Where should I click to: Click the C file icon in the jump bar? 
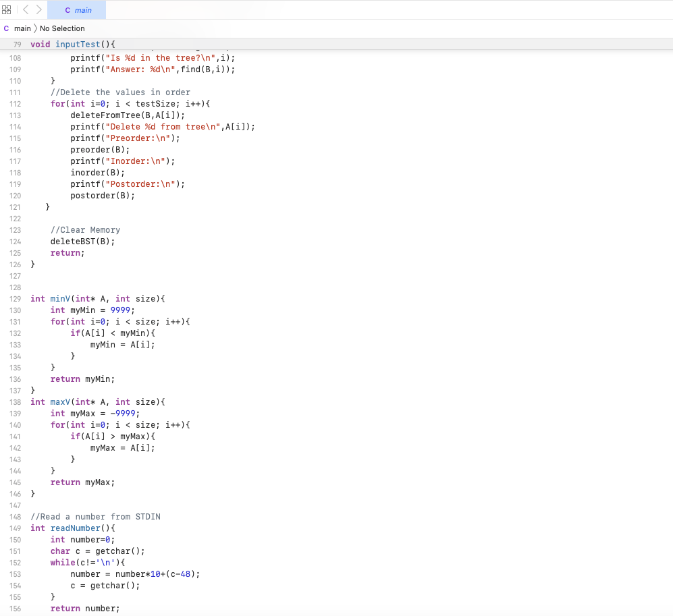coord(6,28)
